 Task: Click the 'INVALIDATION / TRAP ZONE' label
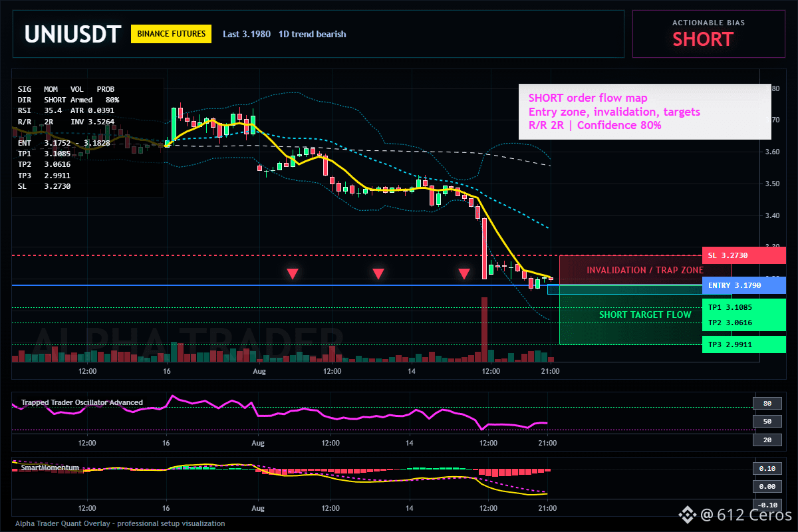tap(645, 271)
